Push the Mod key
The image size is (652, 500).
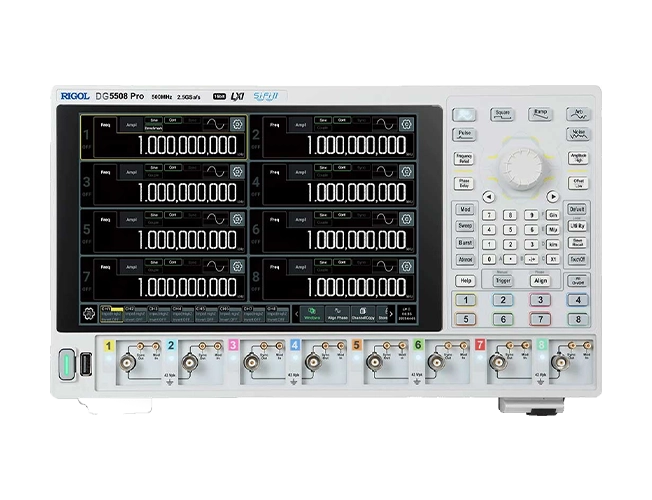[465, 209]
